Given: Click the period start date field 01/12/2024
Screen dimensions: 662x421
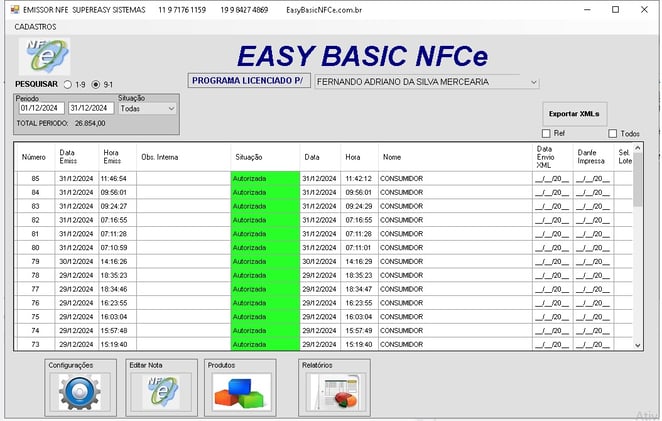Looking at the screenshot, I should click(41, 108).
